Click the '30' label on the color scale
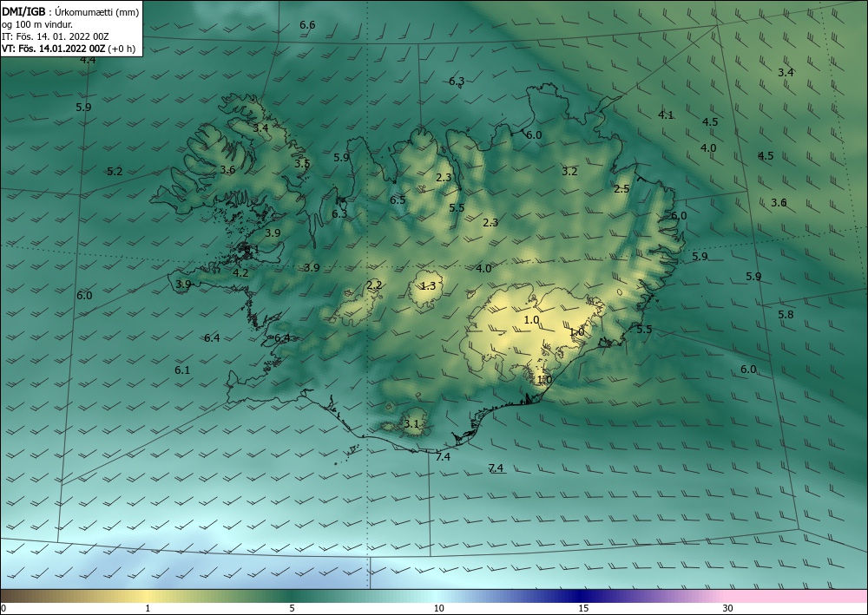 [728, 609]
